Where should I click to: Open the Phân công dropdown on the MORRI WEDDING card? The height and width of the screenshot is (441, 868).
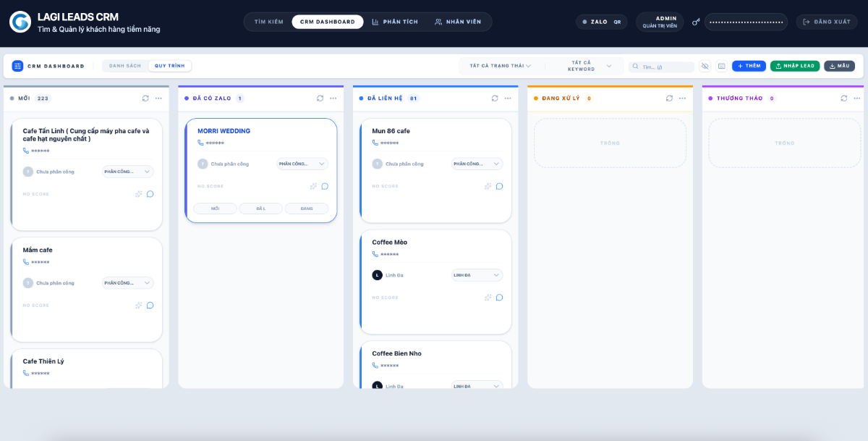pyautogui.click(x=302, y=164)
